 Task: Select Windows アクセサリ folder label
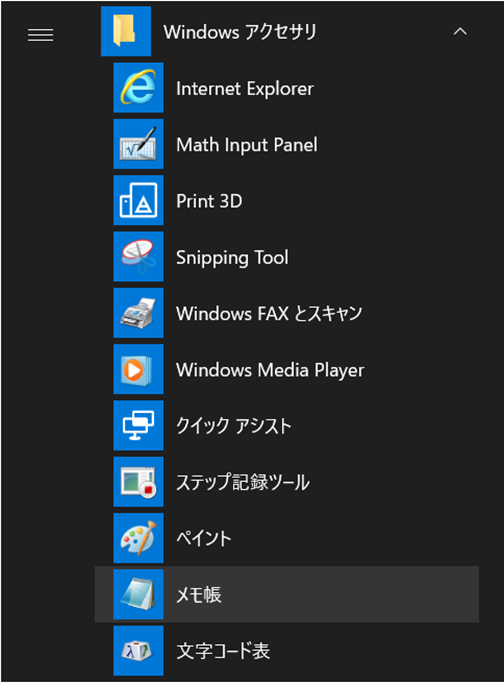pyautogui.click(x=240, y=32)
